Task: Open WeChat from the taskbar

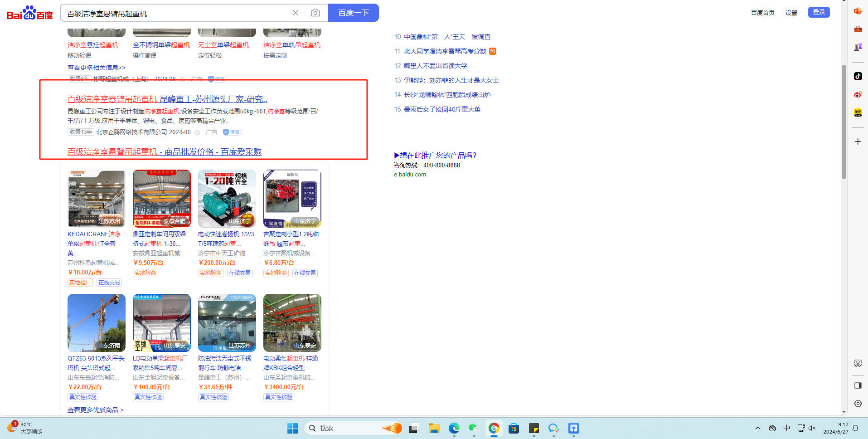Action: (474, 428)
